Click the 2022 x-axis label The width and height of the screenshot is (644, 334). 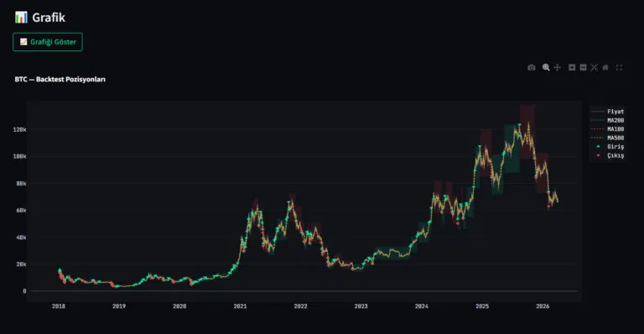coord(300,306)
